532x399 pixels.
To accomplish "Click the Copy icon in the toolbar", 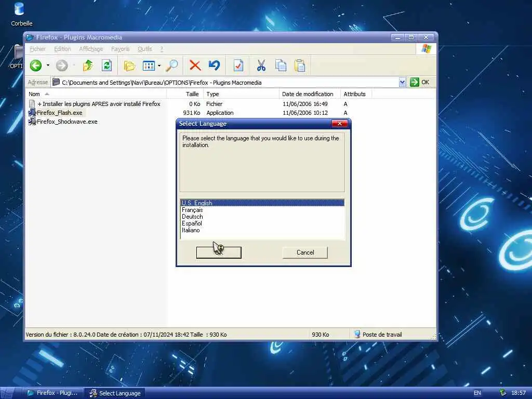I will tap(281, 65).
